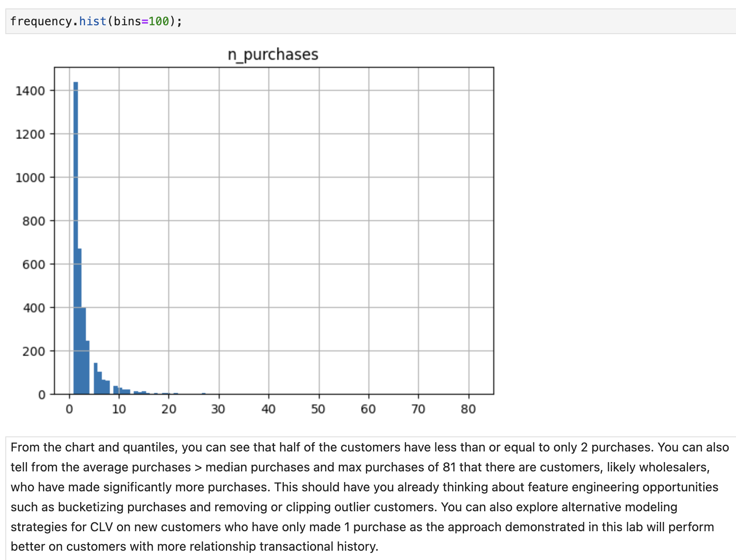This screenshot has height=560, width=736.
Task: Click the y-axis label 400
Action: [34, 308]
